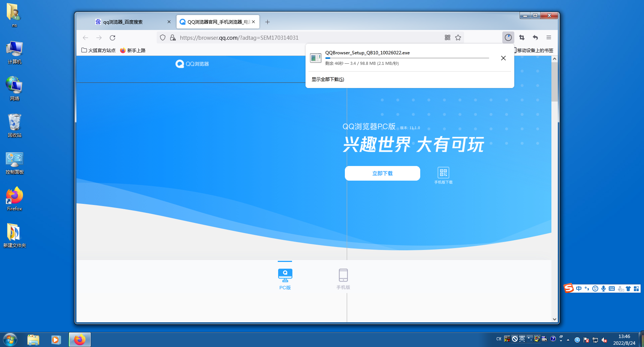This screenshot has height=347, width=644.
Task: Open the Firefox hamburger application menu
Action: (549, 37)
